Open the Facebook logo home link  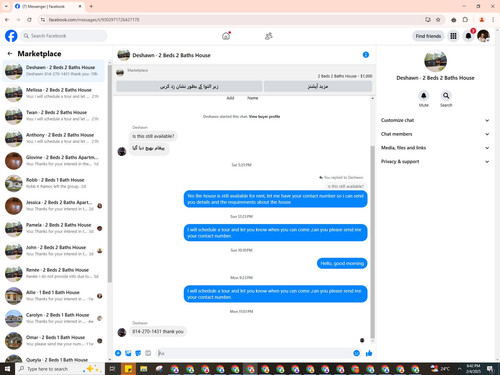click(11, 36)
